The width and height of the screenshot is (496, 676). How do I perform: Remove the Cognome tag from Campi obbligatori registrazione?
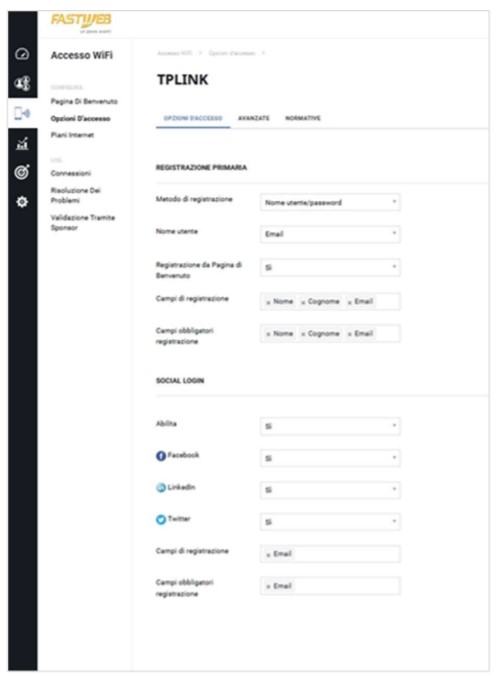tap(303, 334)
